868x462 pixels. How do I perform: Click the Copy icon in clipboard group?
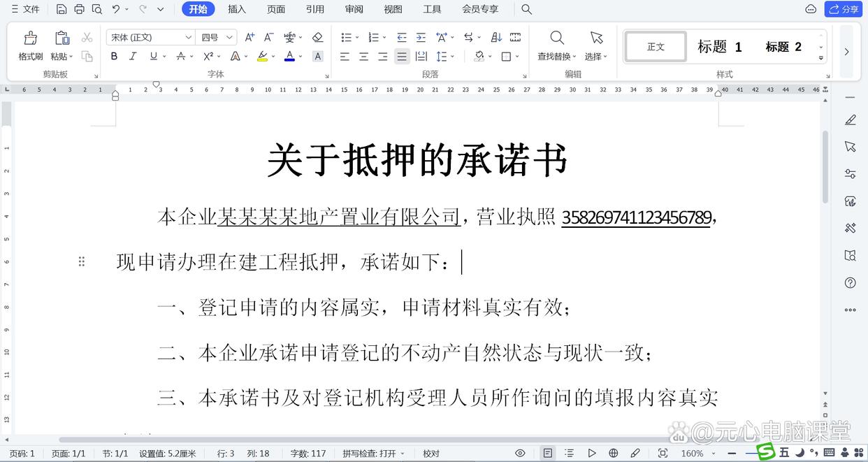point(87,56)
